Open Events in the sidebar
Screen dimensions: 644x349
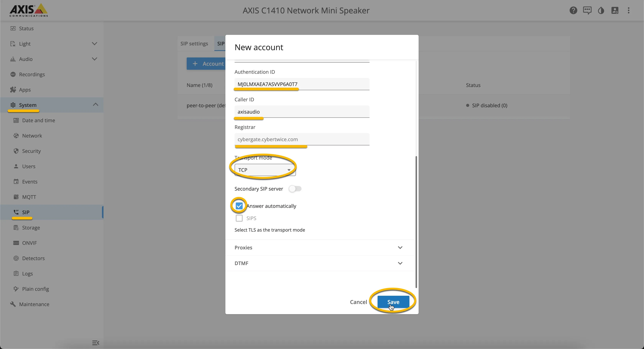tap(52, 181)
